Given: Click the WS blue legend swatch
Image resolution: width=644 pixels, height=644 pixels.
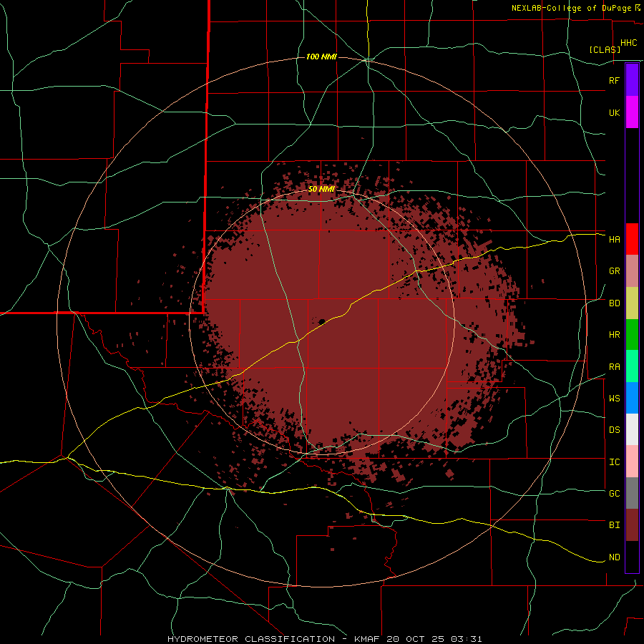Looking at the screenshot, I should (x=632, y=398).
